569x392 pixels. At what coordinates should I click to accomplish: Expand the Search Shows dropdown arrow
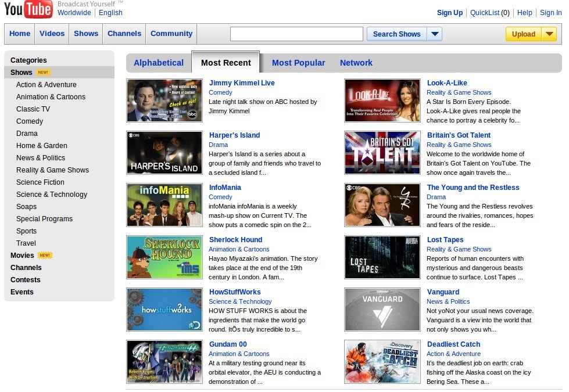tap(435, 34)
